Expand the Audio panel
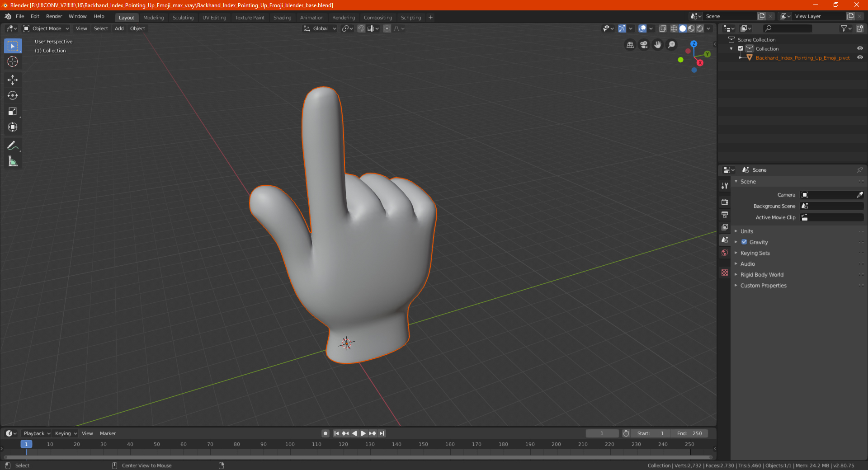 (747, 264)
